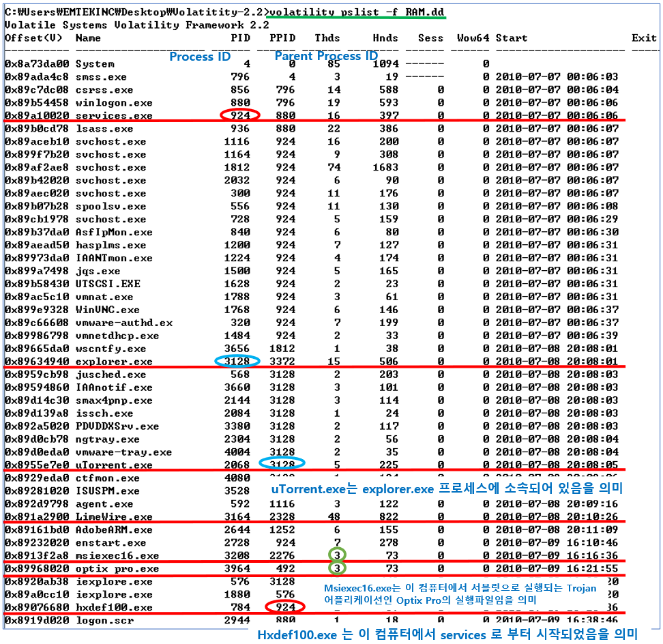Select the 'hasplms.exe' process name

point(110,246)
